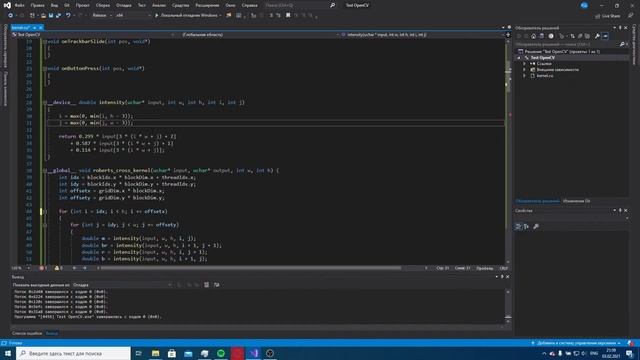Click the magnifier in the Solution Explorer search box
The image size is (640, 360).
click(622, 44)
